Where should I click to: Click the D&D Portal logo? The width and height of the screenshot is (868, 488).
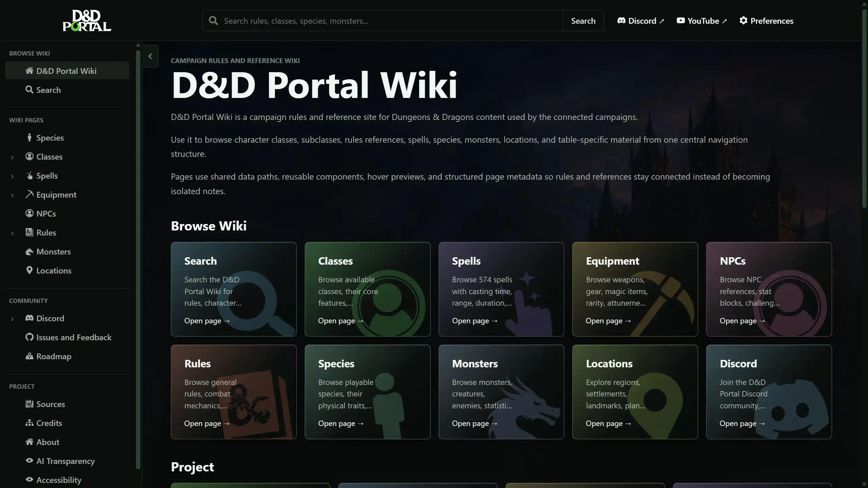pyautogui.click(x=87, y=20)
